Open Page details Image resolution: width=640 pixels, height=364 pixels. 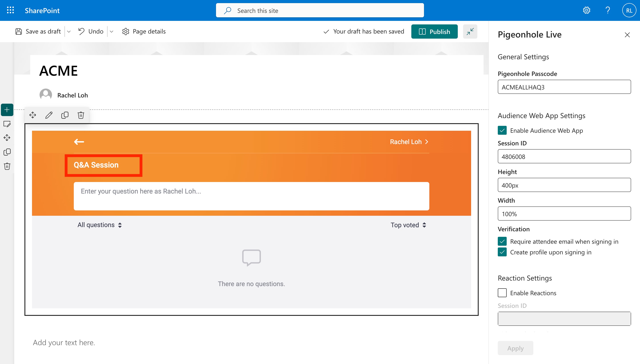[x=144, y=31]
